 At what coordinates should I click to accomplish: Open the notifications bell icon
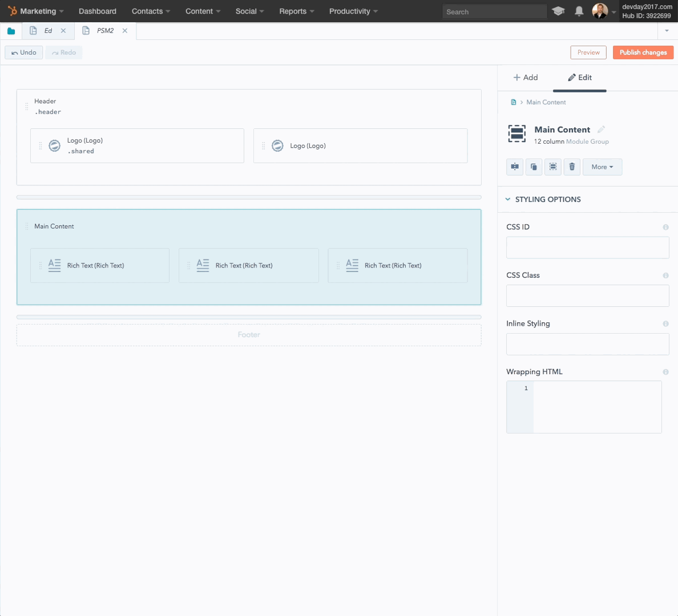[x=579, y=11]
